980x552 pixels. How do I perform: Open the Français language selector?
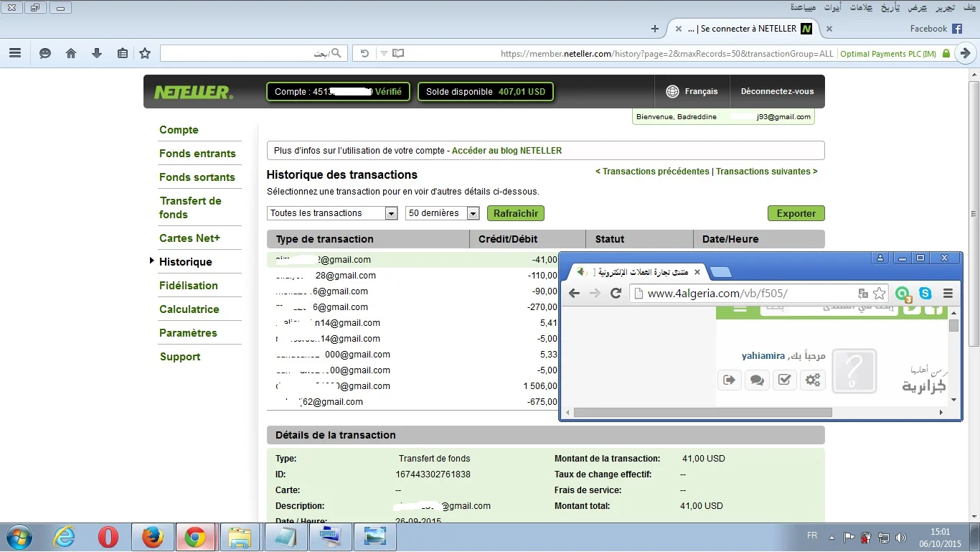pyautogui.click(x=692, y=91)
